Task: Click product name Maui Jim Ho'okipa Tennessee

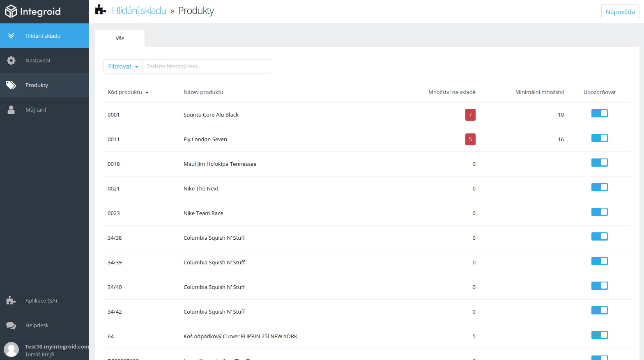Action: coord(220,164)
